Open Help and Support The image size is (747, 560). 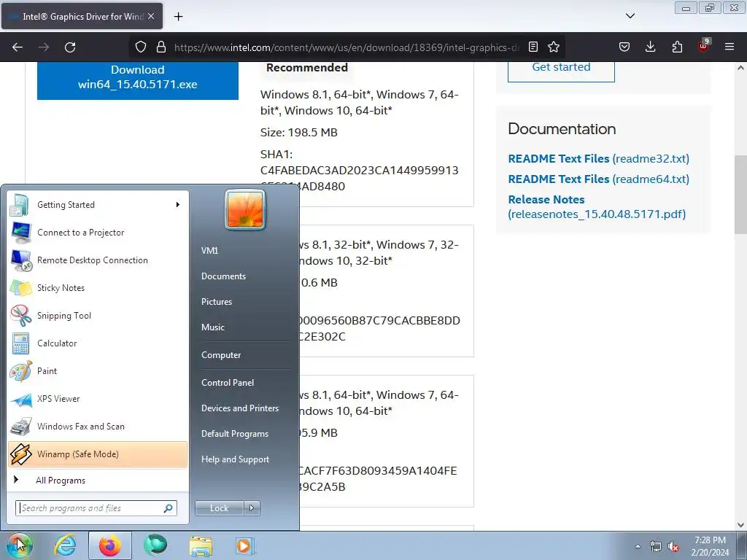[235, 459]
